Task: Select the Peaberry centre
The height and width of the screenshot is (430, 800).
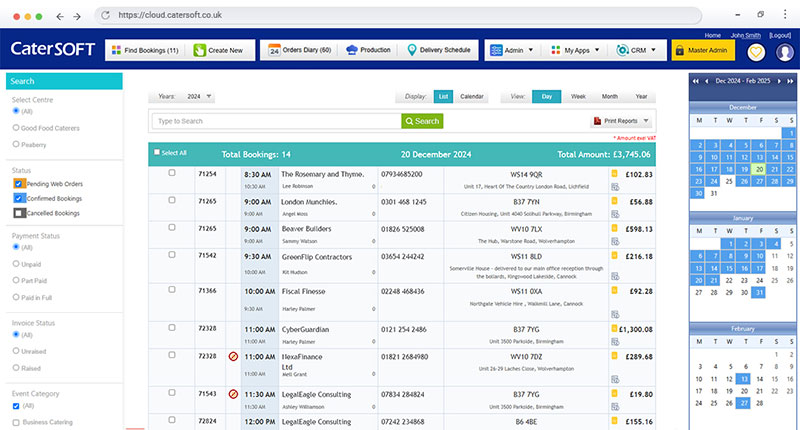Action: [x=16, y=144]
